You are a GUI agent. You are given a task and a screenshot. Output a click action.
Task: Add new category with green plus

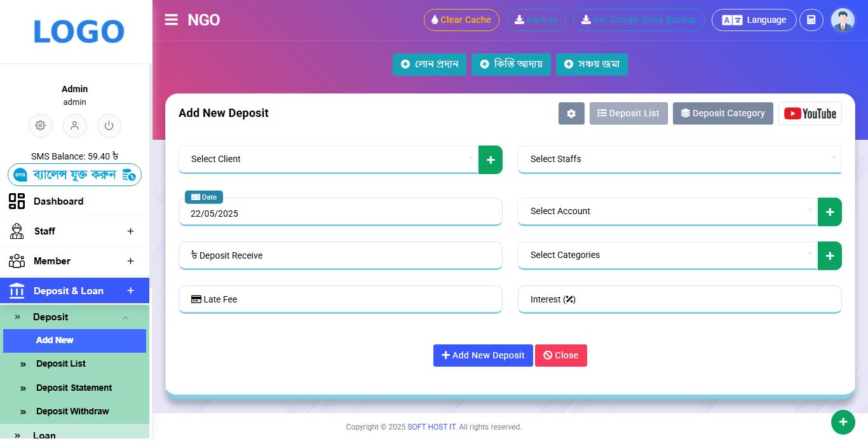(x=830, y=255)
